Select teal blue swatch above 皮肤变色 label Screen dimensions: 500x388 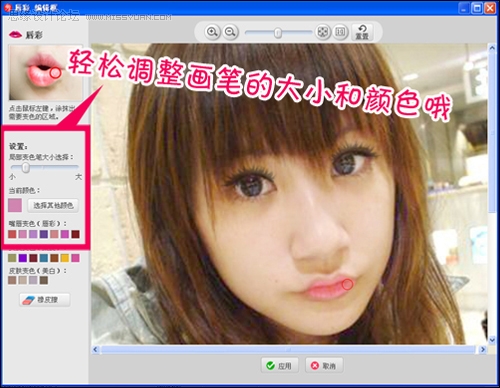[x=44, y=258]
